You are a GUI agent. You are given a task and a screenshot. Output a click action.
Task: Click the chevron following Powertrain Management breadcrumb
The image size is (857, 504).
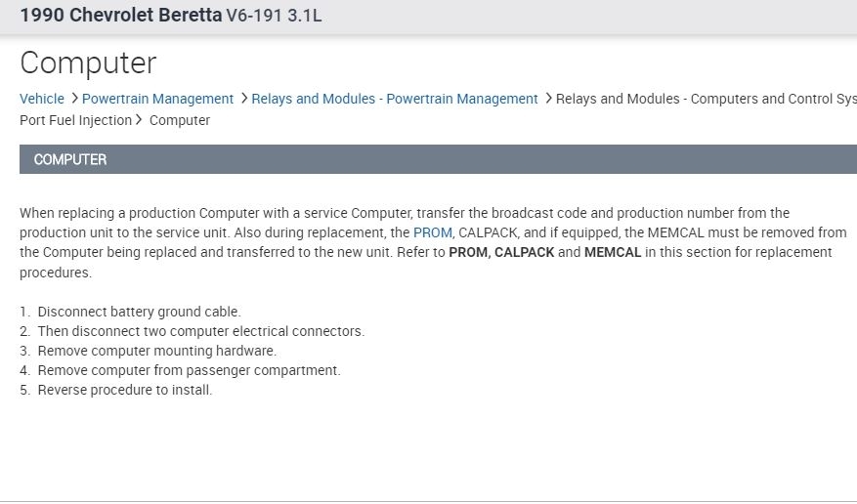coord(244,98)
